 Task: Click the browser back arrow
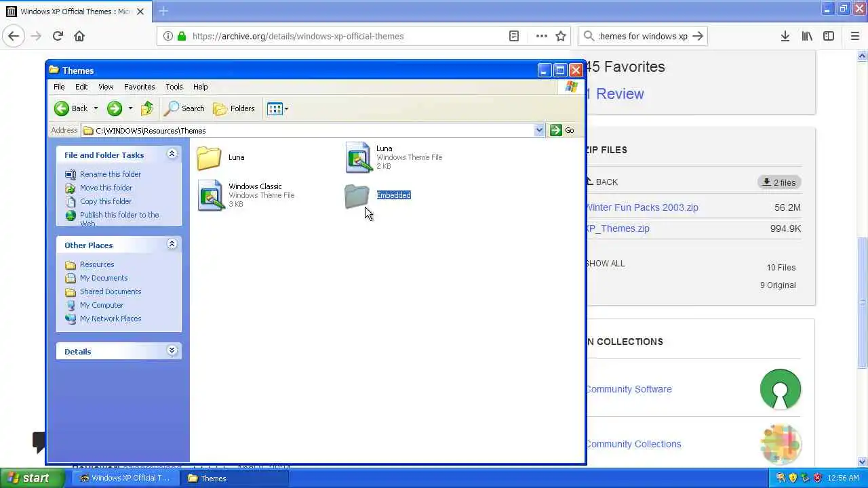pos(14,36)
